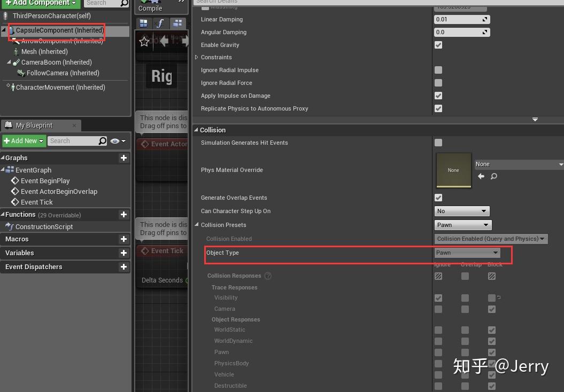This screenshot has width=564, height=392.
Task: Click the None Phys Material thumbnail swatch
Action: coord(453,170)
